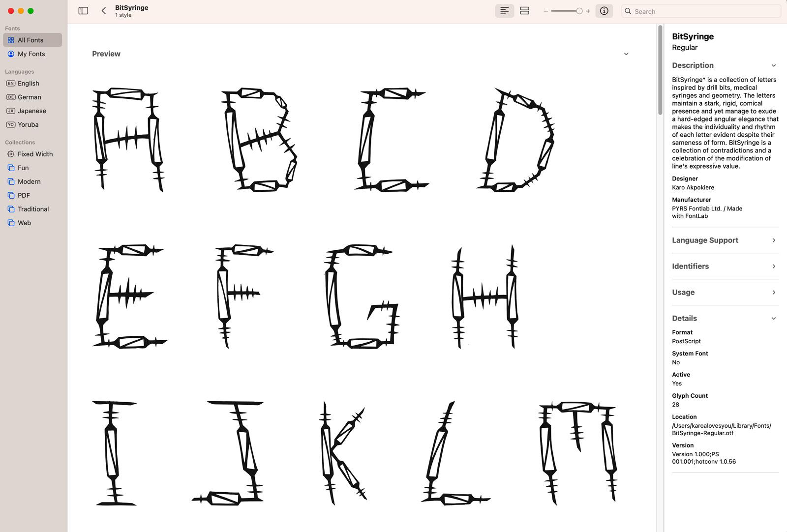787x532 pixels.
Task: Open the Traditional collection
Action: point(32,209)
